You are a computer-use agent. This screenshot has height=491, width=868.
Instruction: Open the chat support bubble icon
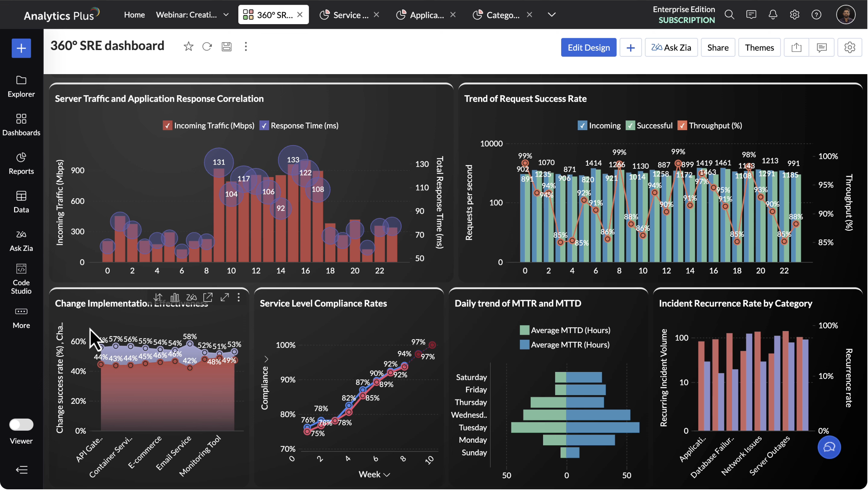[x=829, y=448]
